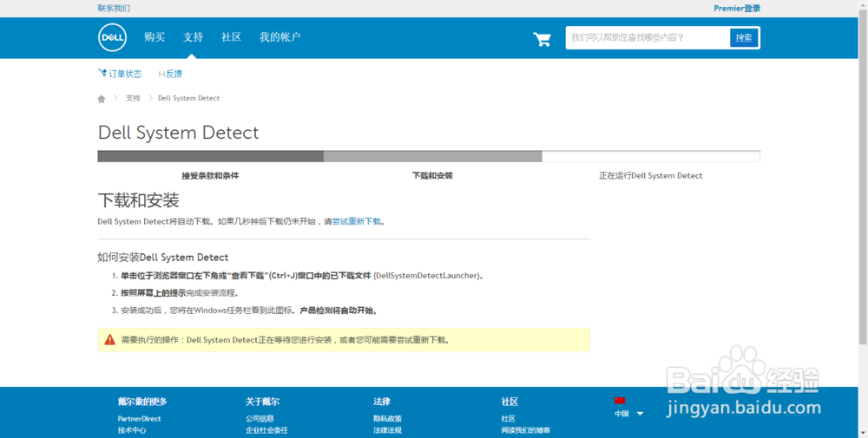Click the 社区 link under footer heading

coord(508,419)
